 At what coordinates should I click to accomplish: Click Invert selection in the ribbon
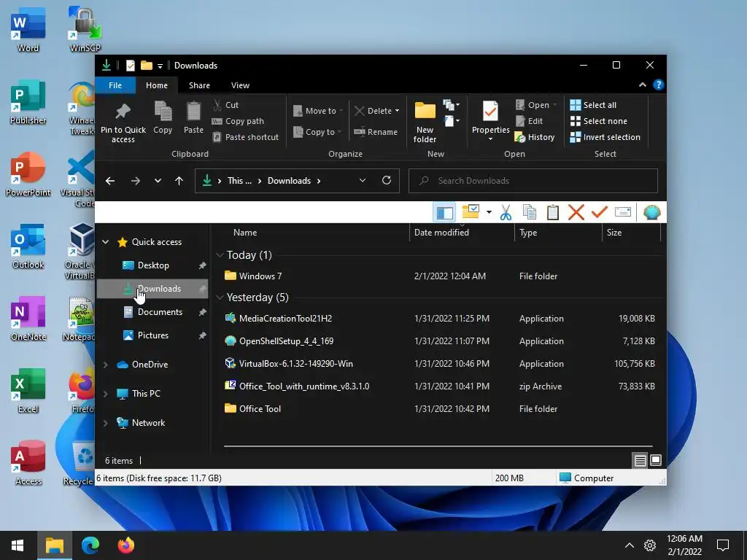tap(605, 137)
